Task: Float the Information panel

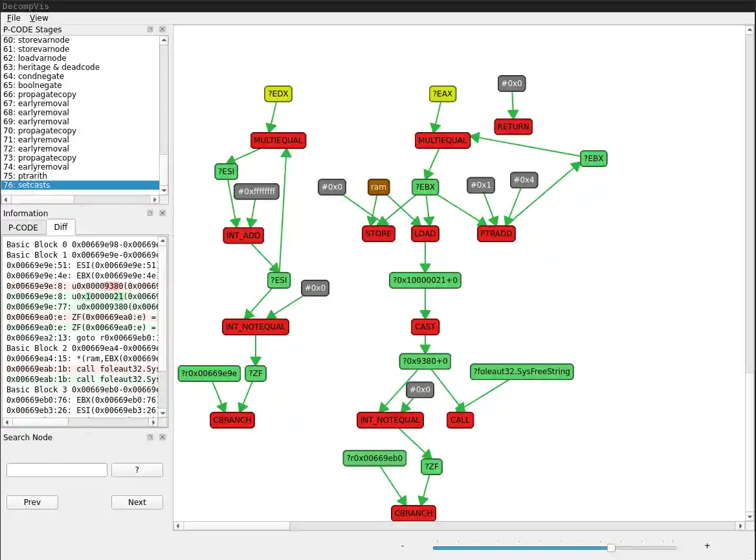Action: click(x=150, y=213)
